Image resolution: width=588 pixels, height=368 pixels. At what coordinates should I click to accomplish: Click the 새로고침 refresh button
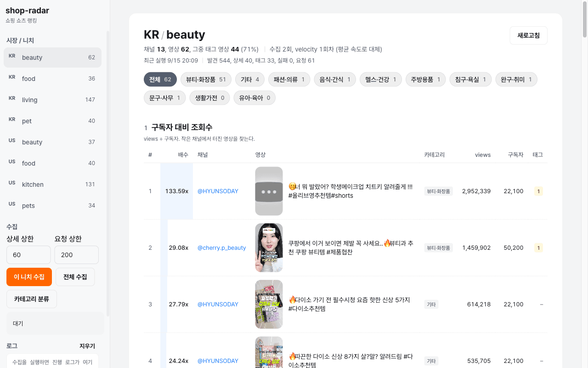pyautogui.click(x=528, y=35)
